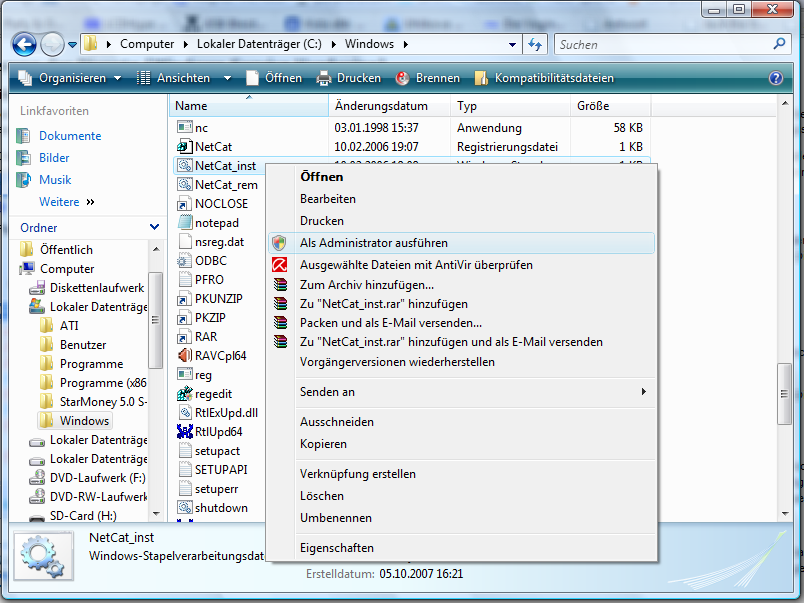Choose Als Administrator ausführen menu entry
Image resolution: width=804 pixels, height=603 pixels.
click(461, 243)
